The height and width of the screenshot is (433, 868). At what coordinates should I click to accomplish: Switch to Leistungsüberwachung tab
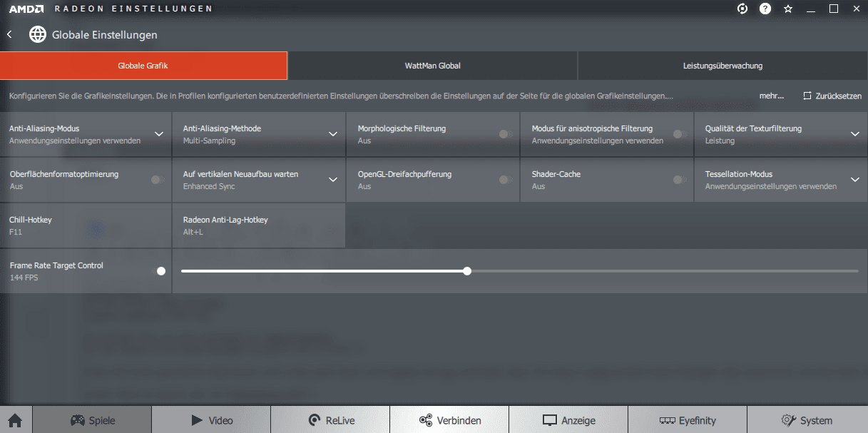click(723, 66)
